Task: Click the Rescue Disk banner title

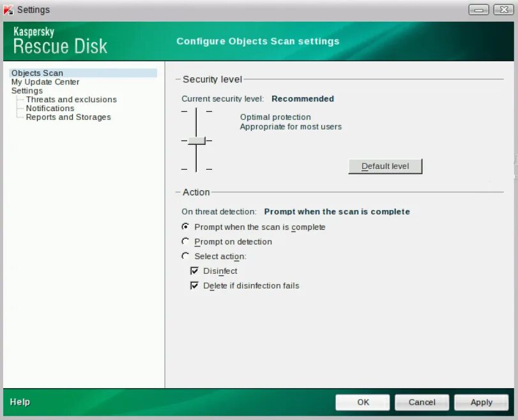Action: coord(60,46)
